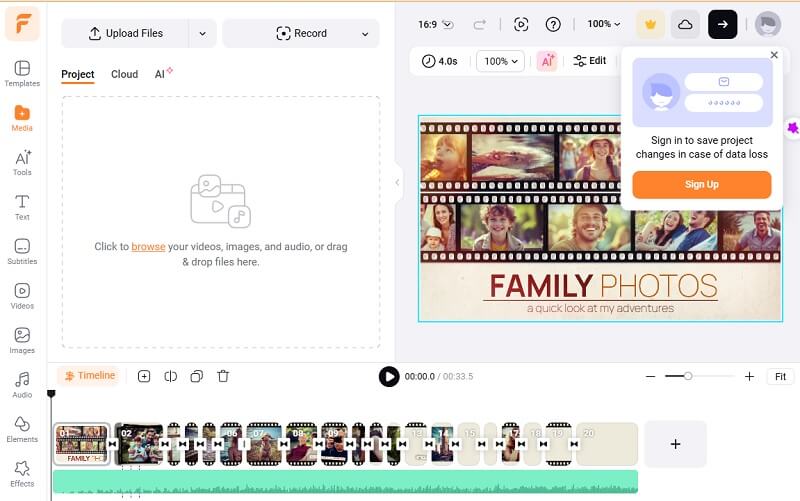Open the Templates panel in sidebar
The width and height of the screenshot is (800, 501).
(x=22, y=73)
